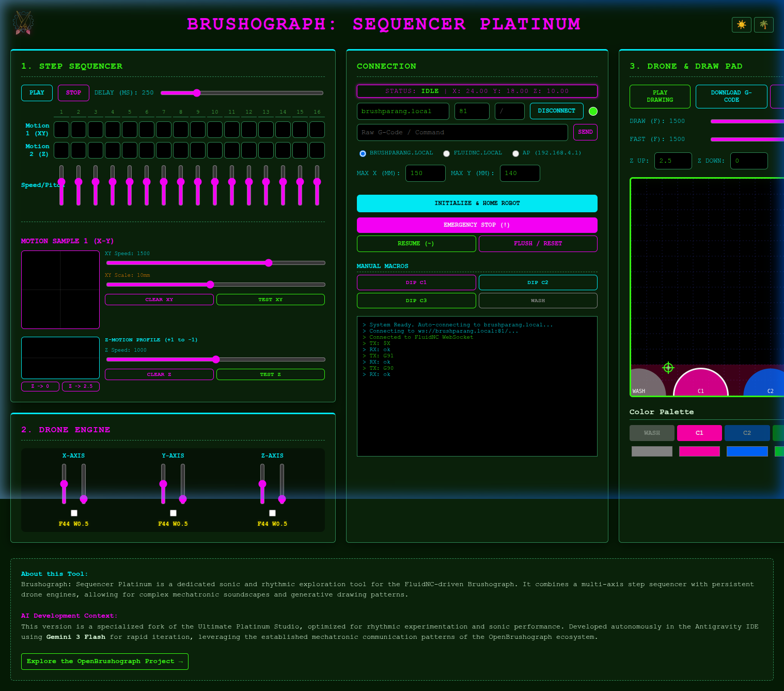
Task: Click the RESUME (~) button
Action: (416, 244)
